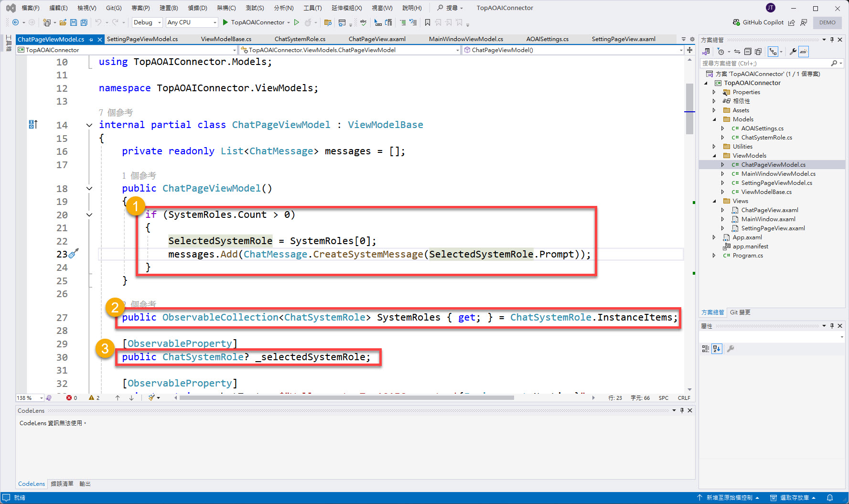Click the Navigate Backward arrow icon
This screenshot has width=849, height=504.
(x=15, y=22)
